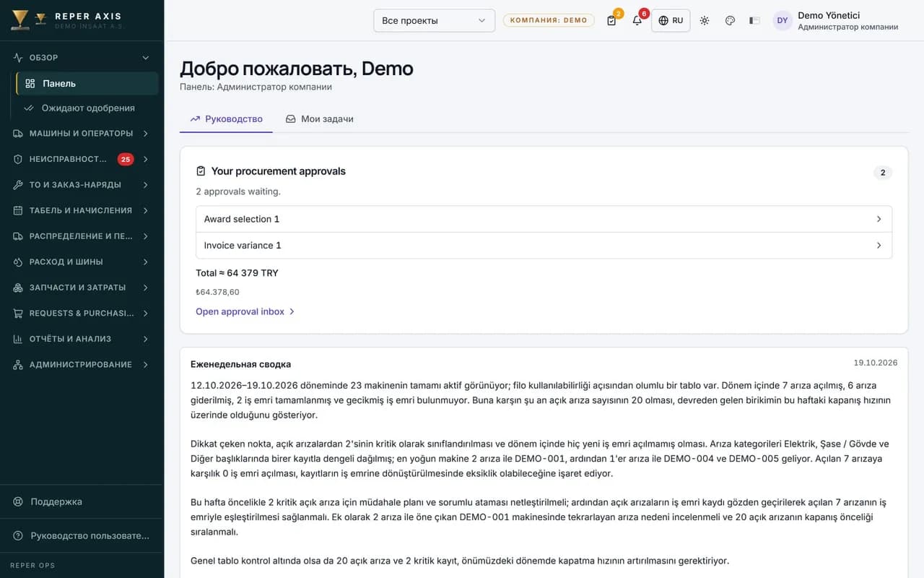Viewport: 924px width, 578px height.
Task: Click the Администрирование network icon
Action: point(18,365)
